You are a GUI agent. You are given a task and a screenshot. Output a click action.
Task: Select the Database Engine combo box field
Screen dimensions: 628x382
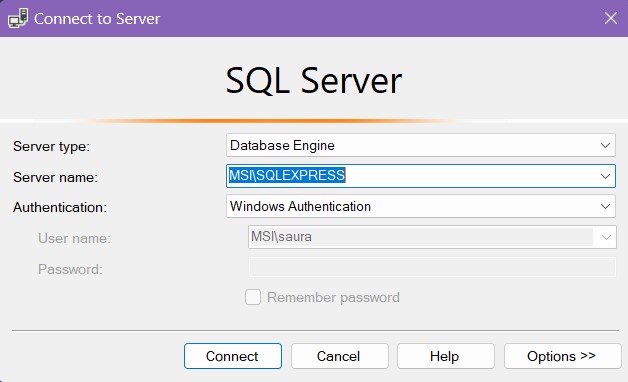pyautogui.click(x=421, y=145)
